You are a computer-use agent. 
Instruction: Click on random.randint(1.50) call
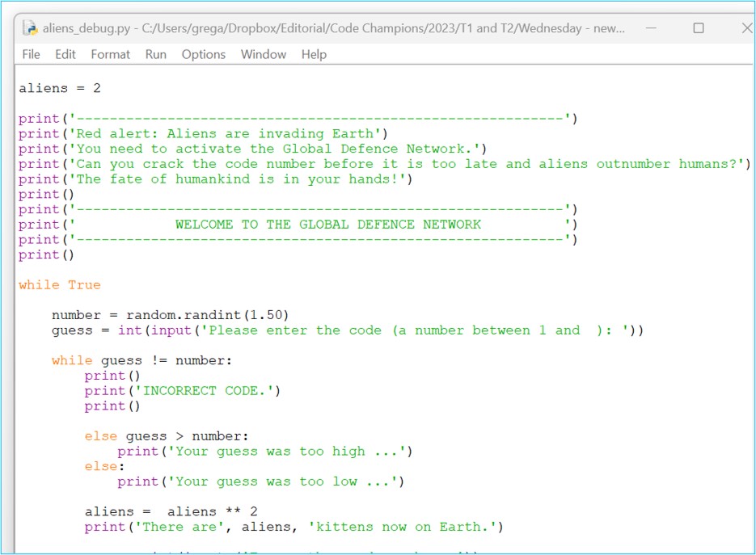(x=207, y=315)
